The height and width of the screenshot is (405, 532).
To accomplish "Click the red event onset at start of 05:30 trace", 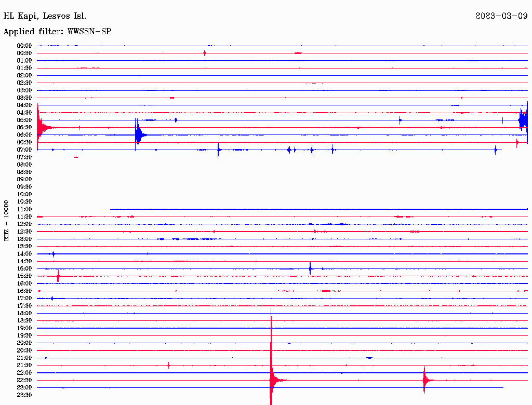I will coord(38,126).
